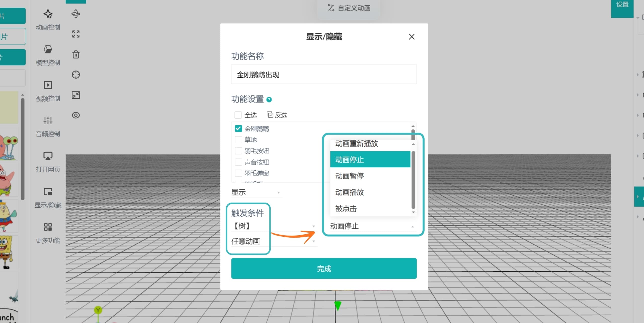Click the rotate gizmo tool icon
This screenshot has height=323, width=644.
click(x=76, y=14)
